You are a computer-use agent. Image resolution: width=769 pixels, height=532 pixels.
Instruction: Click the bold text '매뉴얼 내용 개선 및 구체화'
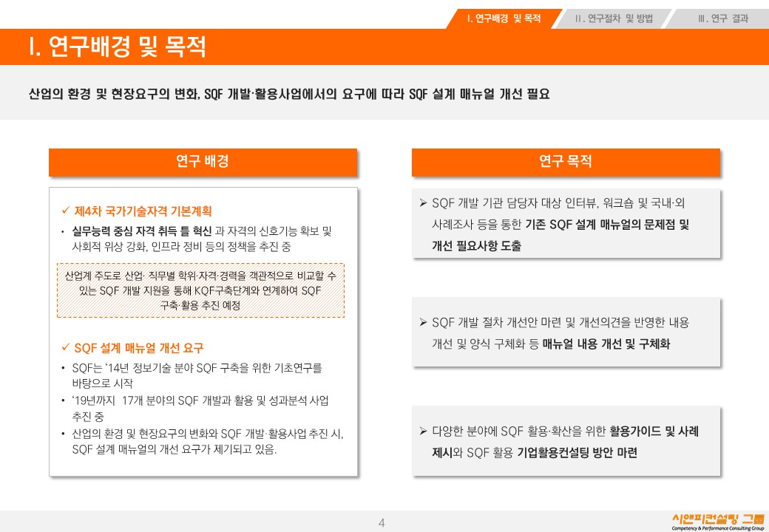click(x=606, y=344)
